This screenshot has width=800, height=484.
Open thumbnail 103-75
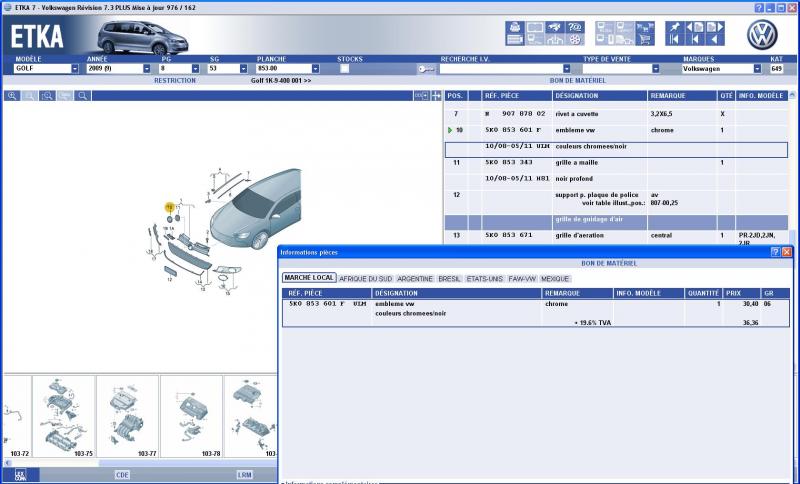64,417
